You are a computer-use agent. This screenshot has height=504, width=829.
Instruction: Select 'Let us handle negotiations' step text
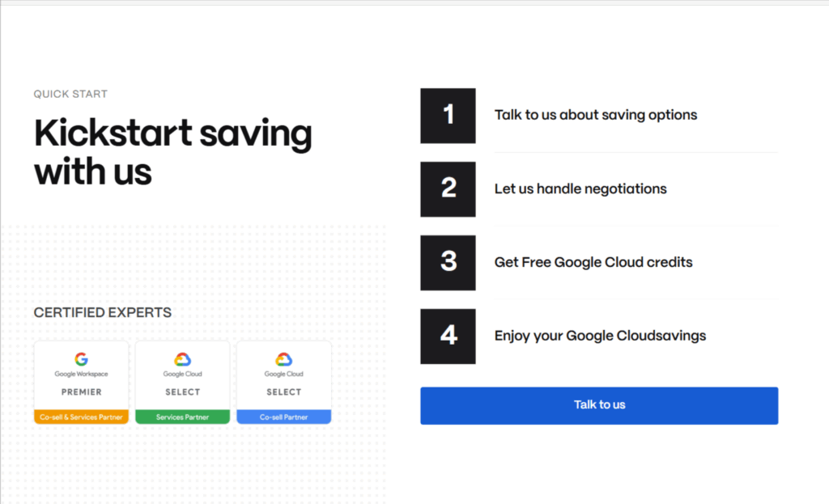580,189
